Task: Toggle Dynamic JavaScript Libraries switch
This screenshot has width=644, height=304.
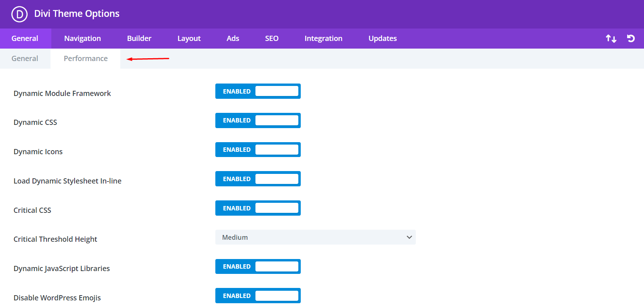Action: coord(258,267)
